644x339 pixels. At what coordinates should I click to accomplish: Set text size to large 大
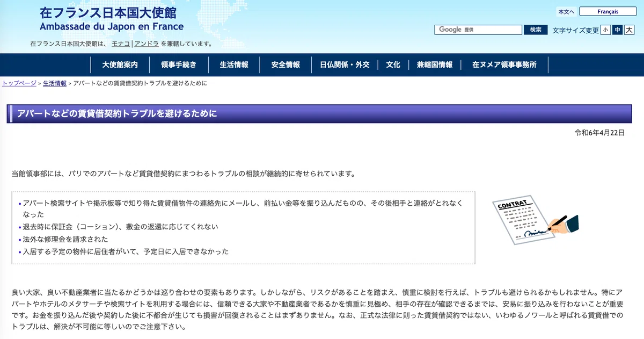tap(629, 30)
